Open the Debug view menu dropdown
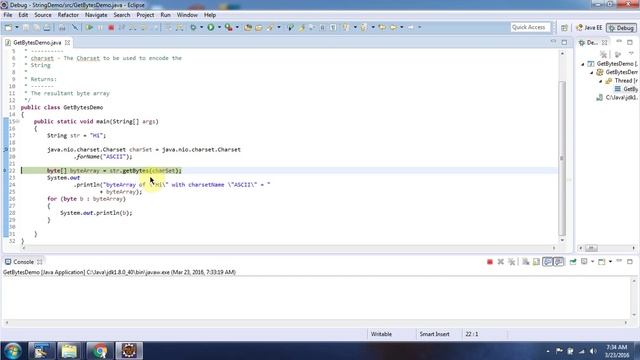640x360 pixels. point(631,54)
